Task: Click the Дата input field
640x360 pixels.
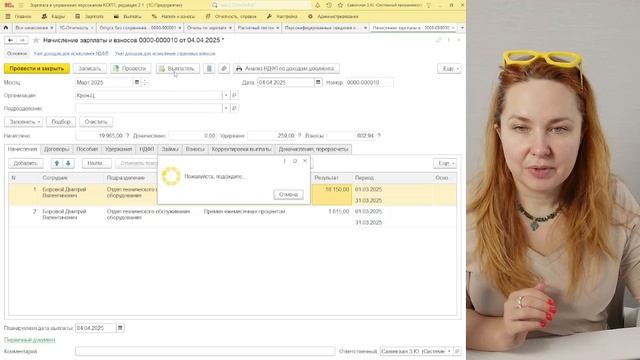Action: click(285, 82)
